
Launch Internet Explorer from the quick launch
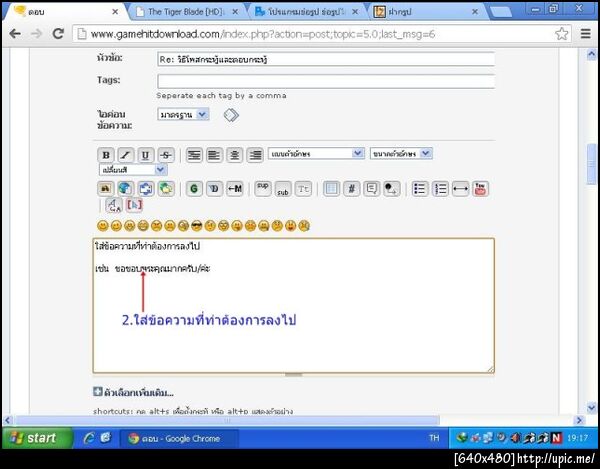point(88,438)
